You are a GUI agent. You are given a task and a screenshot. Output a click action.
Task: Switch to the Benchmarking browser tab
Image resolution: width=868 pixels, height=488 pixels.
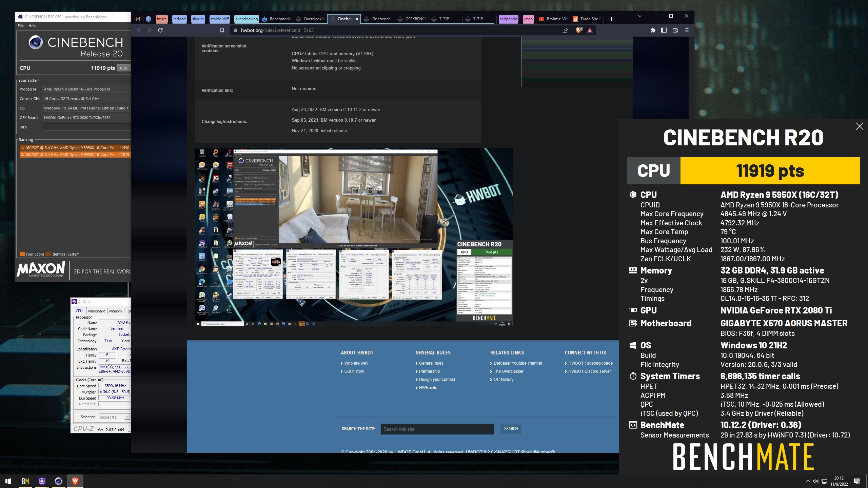[277, 19]
